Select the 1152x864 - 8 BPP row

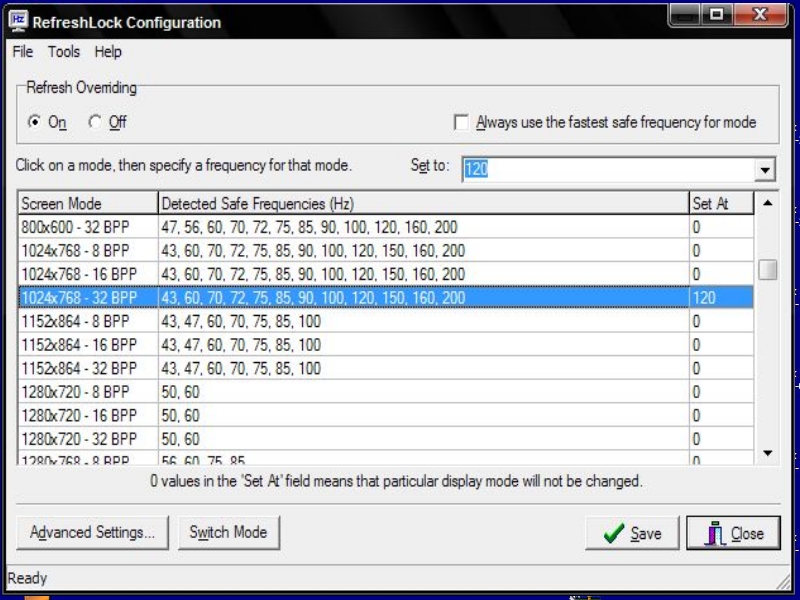[386, 321]
